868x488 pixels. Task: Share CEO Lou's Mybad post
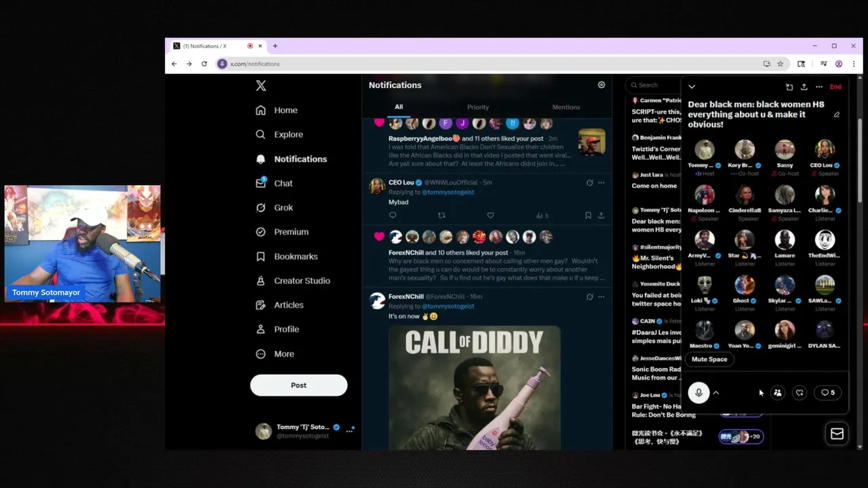point(601,216)
